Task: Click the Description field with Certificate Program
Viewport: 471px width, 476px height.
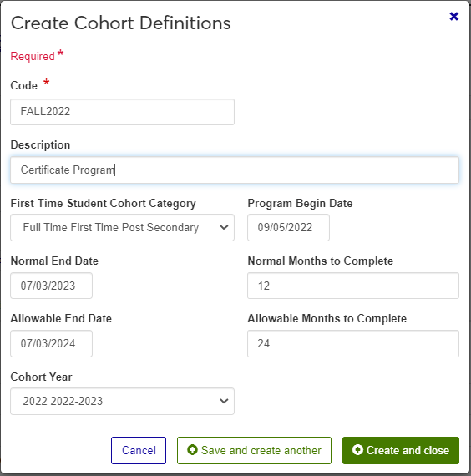Action: 235,170
